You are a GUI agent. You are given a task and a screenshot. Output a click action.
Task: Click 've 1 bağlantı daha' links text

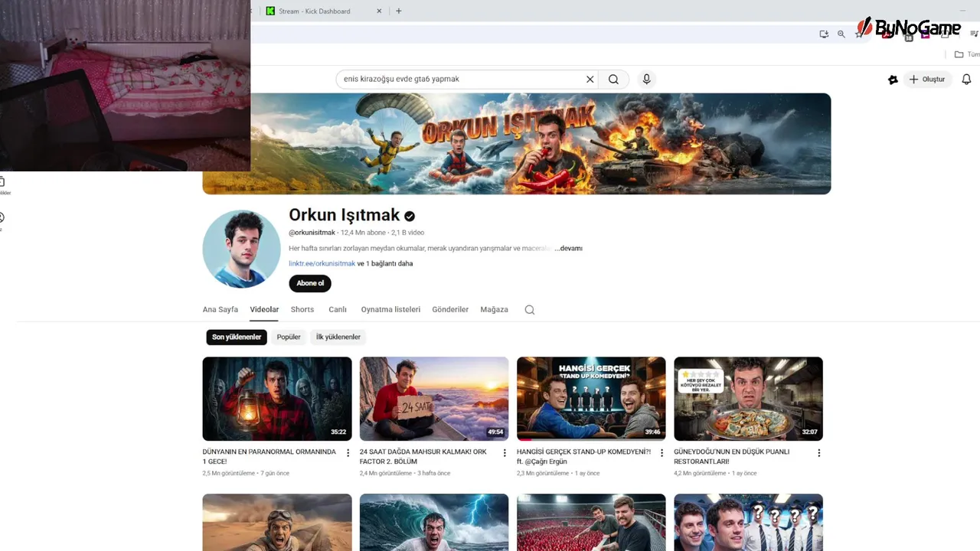385,263
